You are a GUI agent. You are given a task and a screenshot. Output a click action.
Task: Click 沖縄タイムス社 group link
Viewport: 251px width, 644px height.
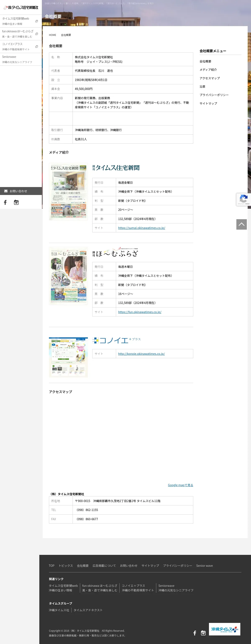point(59,610)
